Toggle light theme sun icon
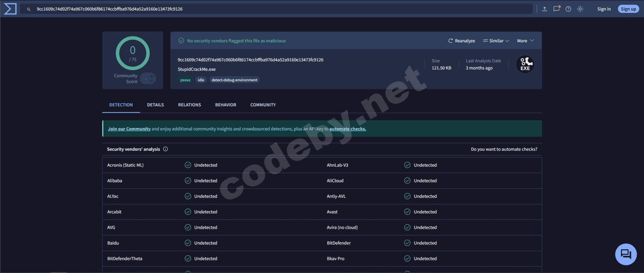 pyautogui.click(x=580, y=9)
